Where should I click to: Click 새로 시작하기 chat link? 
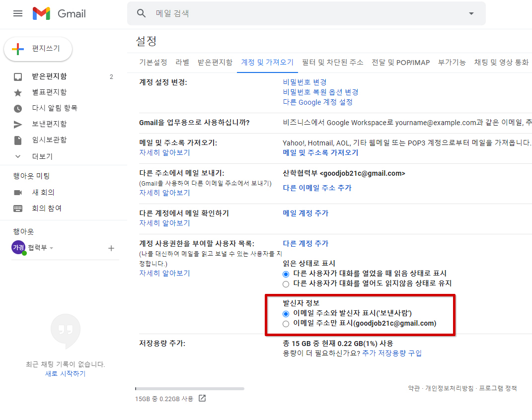tap(66, 373)
